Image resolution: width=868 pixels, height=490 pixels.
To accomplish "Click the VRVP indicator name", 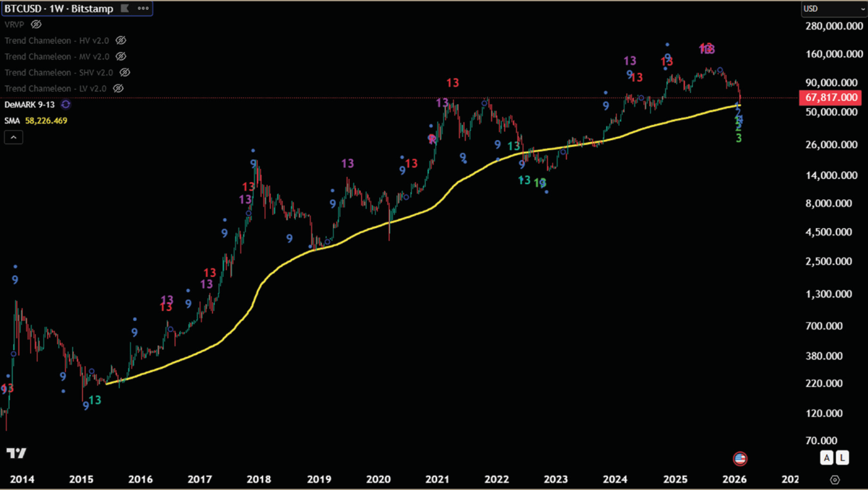I will (x=16, y=24).
